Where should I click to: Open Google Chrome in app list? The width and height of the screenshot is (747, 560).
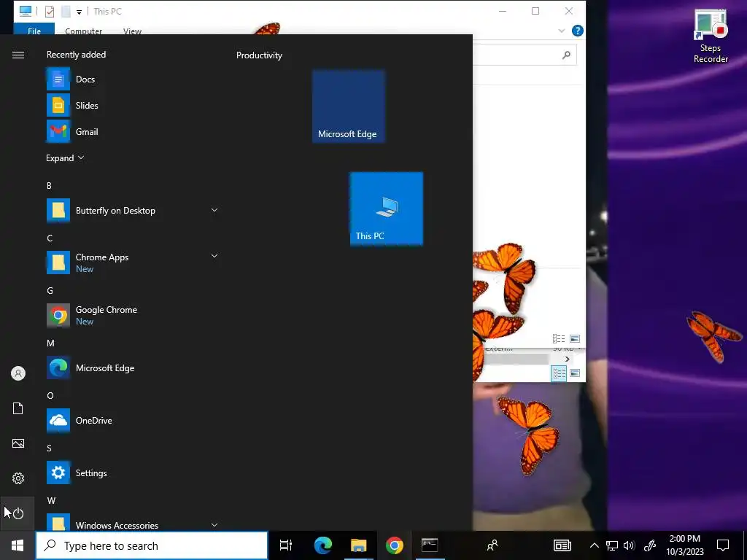pyautogui.click(x=133, y=315)
